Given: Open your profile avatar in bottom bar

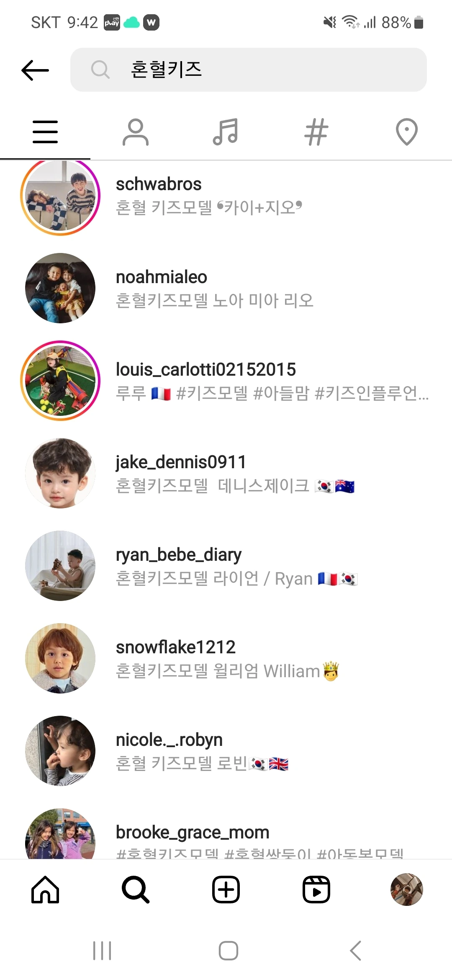Looking at the screenshot, I should [407, 890].
